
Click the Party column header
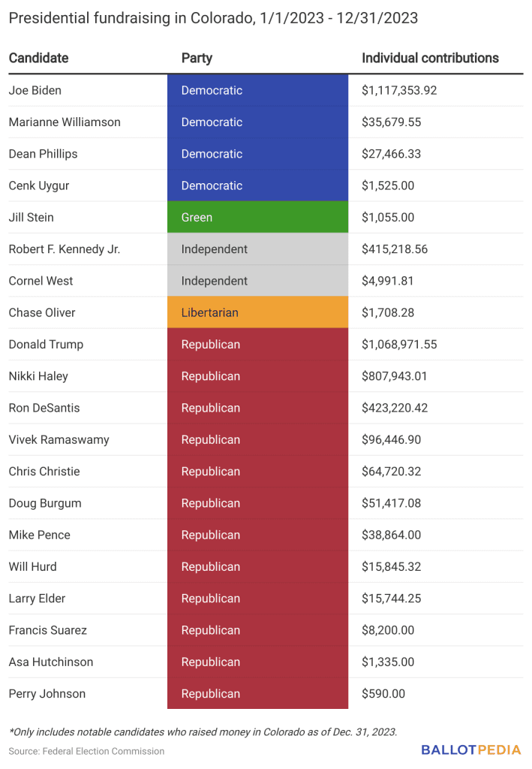click(197, 58)
